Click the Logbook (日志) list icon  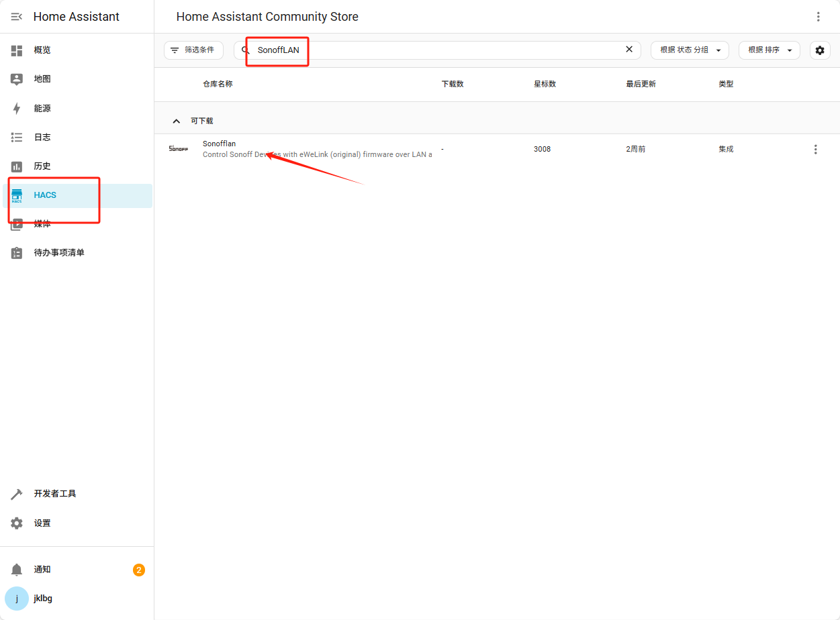pyautogui.click(x=17, y=138)
